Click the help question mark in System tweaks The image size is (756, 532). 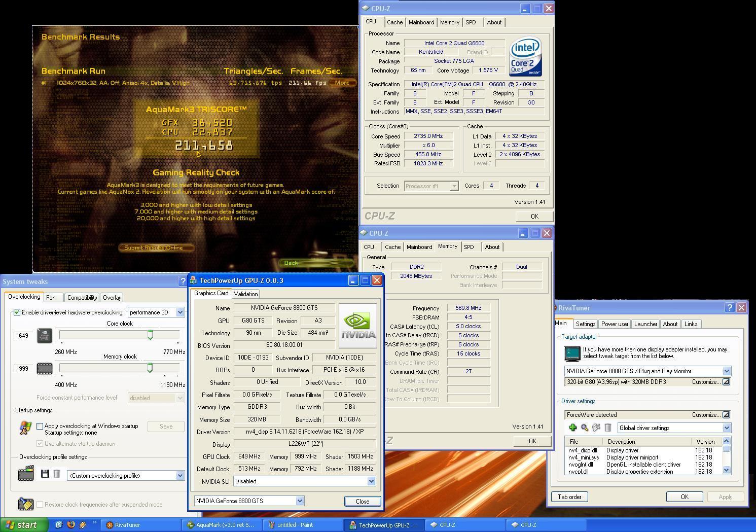[183, 281]
